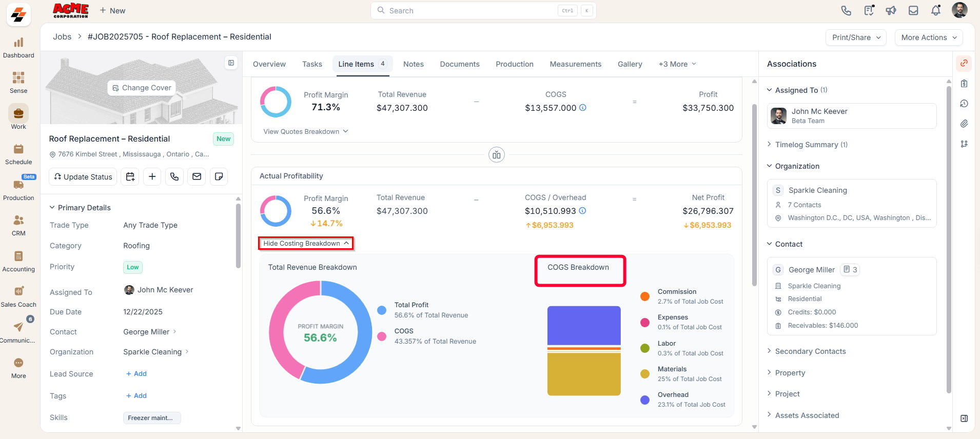Toggle the side panel icon at bottom right

pyautogui.click(x=964, y=418)
